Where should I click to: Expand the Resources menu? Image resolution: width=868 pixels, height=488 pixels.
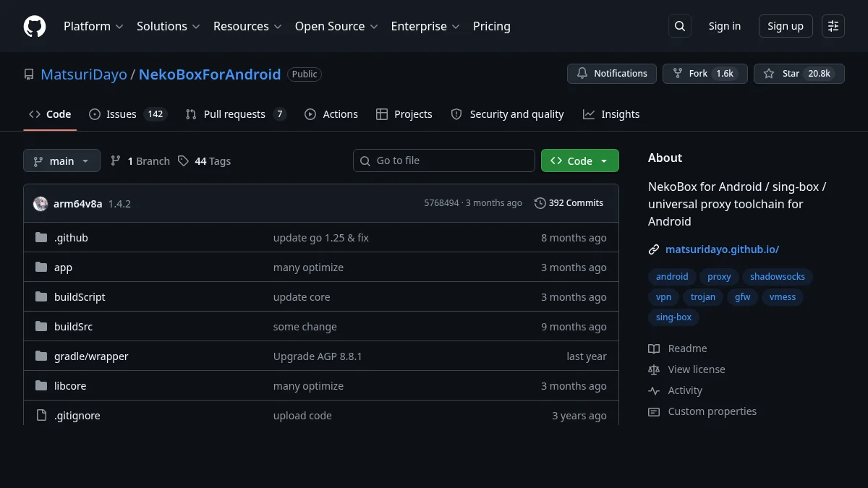[x=247, y=26]
